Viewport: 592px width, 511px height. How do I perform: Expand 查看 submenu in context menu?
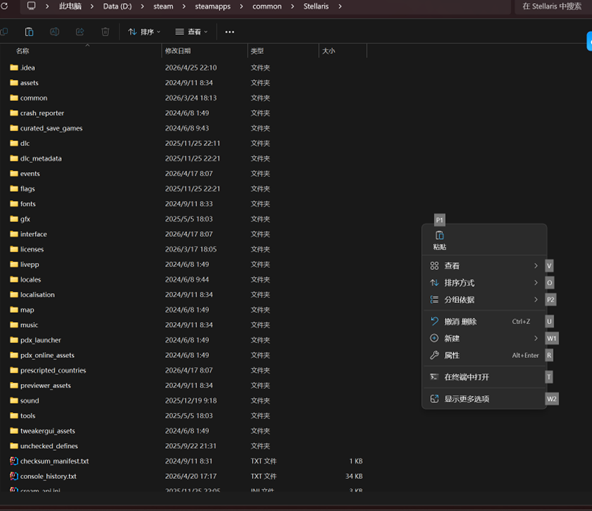(x=484, y=266)
